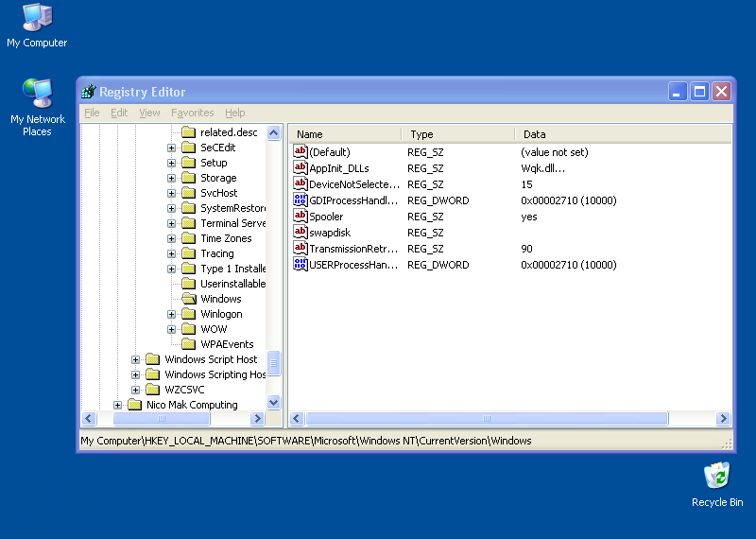Image resolution: width=756 pixels, height=539 pixels.
Task: Click the TransmissionRetry data value 90
Action: click(x=526, y=249)
